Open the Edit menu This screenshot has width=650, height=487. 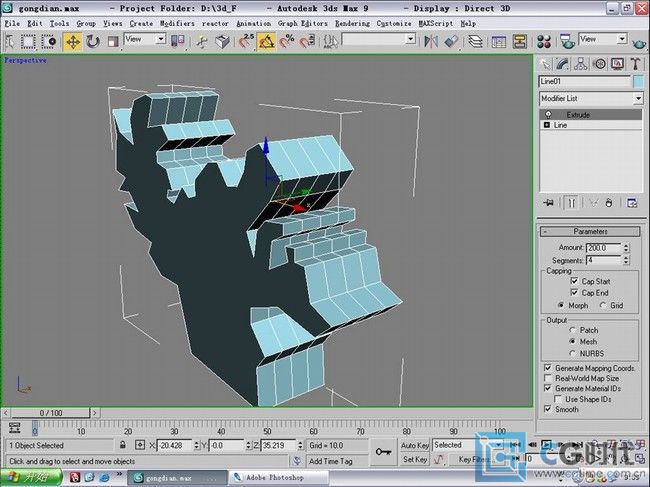(x=35, y=24)
